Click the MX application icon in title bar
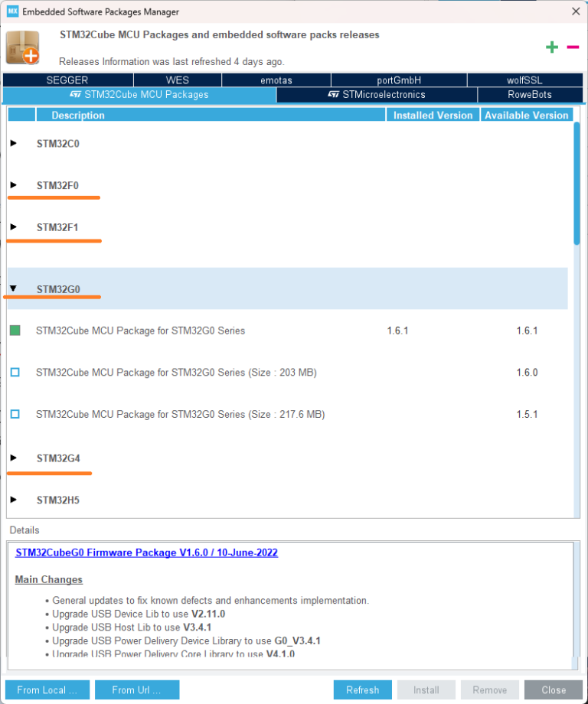 [x=11, y=11]
